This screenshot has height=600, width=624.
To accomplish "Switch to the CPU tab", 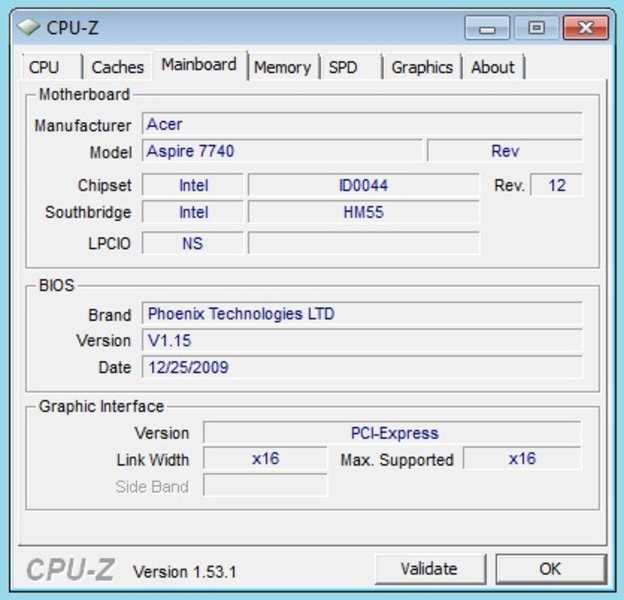I will coord(52,67).
